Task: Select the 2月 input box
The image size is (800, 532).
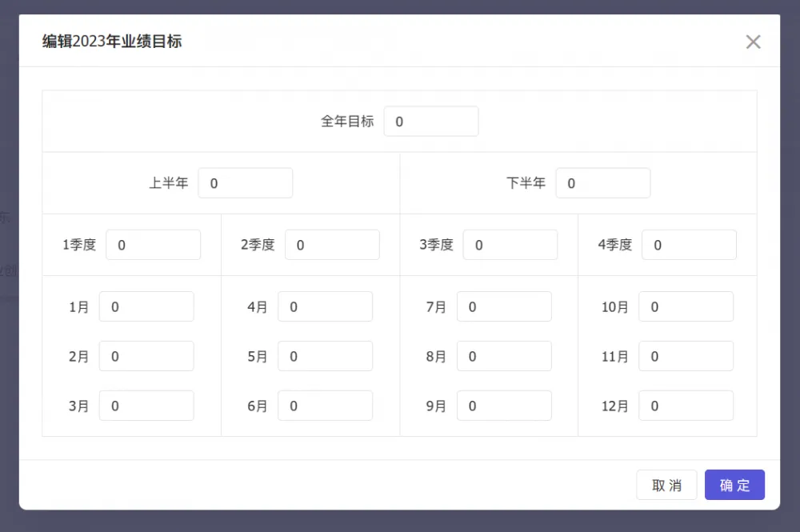Action: pos(146,356)
